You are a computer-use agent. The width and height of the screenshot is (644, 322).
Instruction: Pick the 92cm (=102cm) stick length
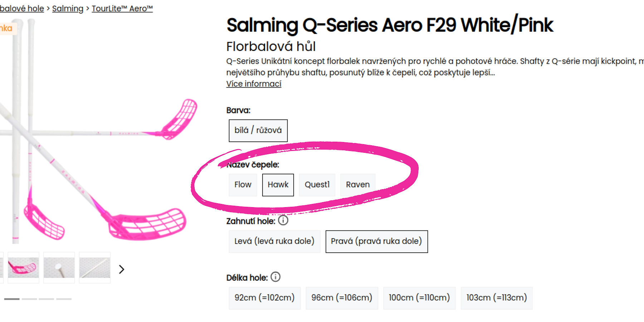point(264,298)
